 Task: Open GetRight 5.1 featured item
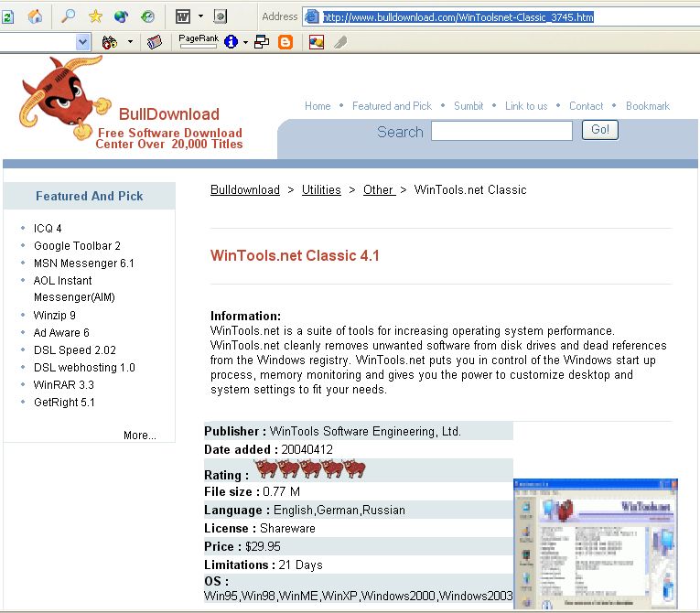pos(64,403)
